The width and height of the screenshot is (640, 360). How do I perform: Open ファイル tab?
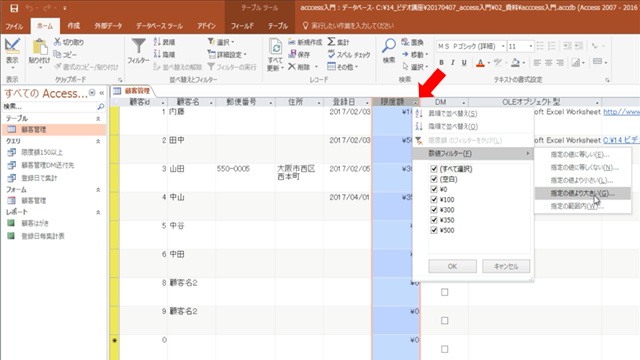[x=14, y=26]
